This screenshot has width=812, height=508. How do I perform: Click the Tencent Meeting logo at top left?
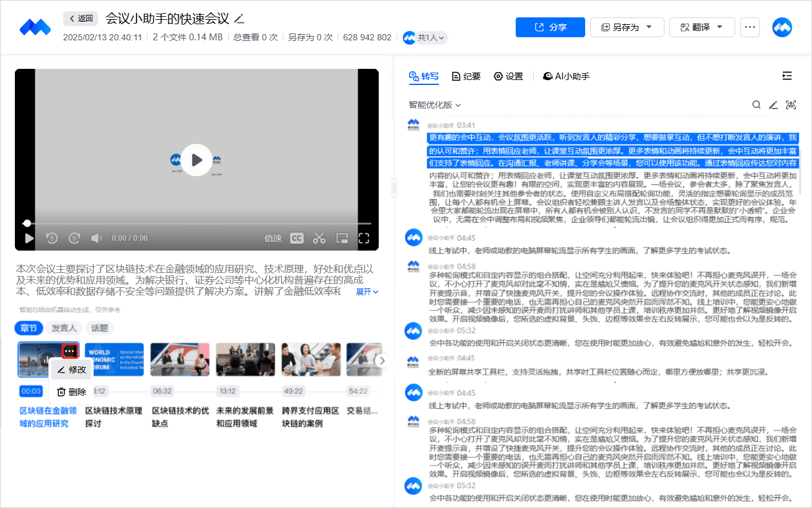point(35,27)
